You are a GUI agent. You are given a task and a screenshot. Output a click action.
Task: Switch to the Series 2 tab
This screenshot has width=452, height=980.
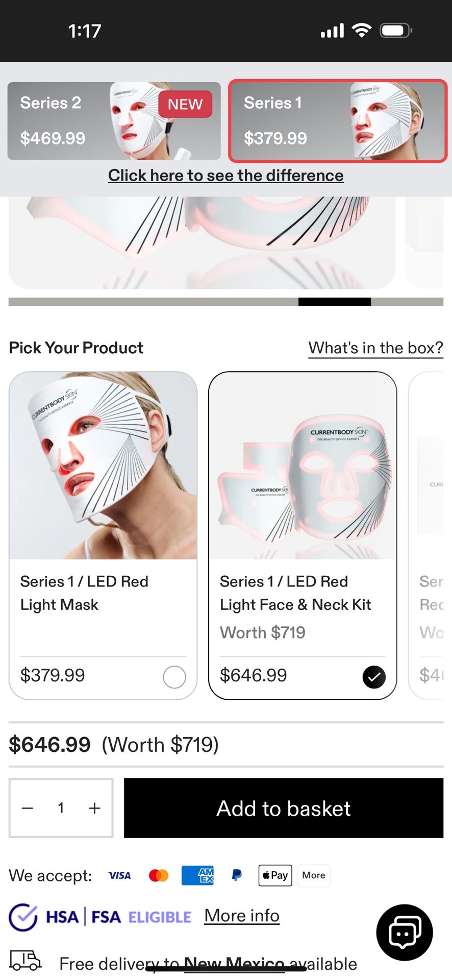click(114, 121)
